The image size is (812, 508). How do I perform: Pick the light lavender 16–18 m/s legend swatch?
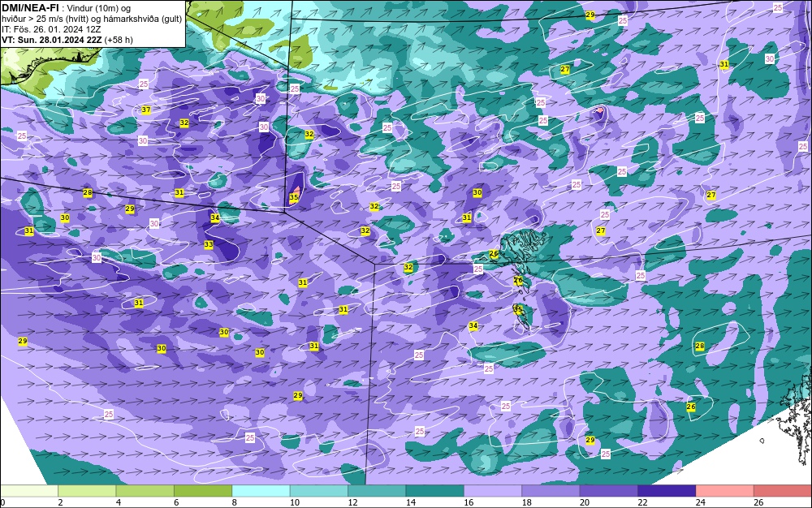(493, 491)
